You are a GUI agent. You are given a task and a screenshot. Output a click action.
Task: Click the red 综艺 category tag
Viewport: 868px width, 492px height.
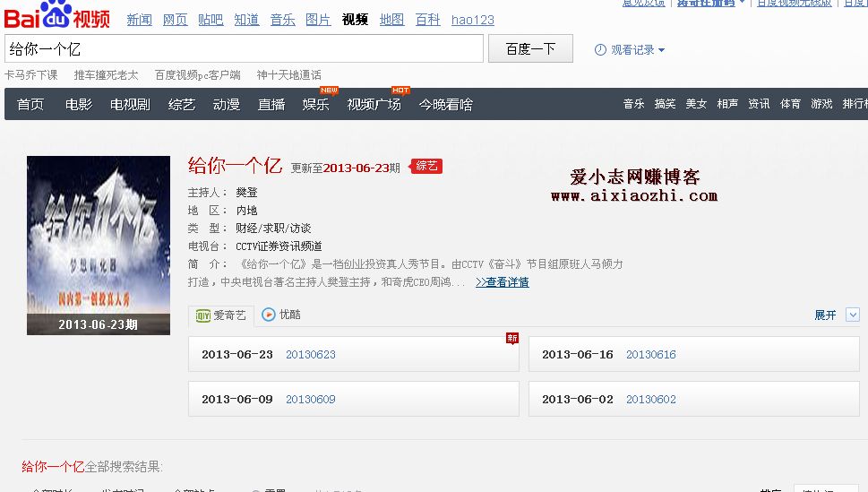click(x=426, y=166)
